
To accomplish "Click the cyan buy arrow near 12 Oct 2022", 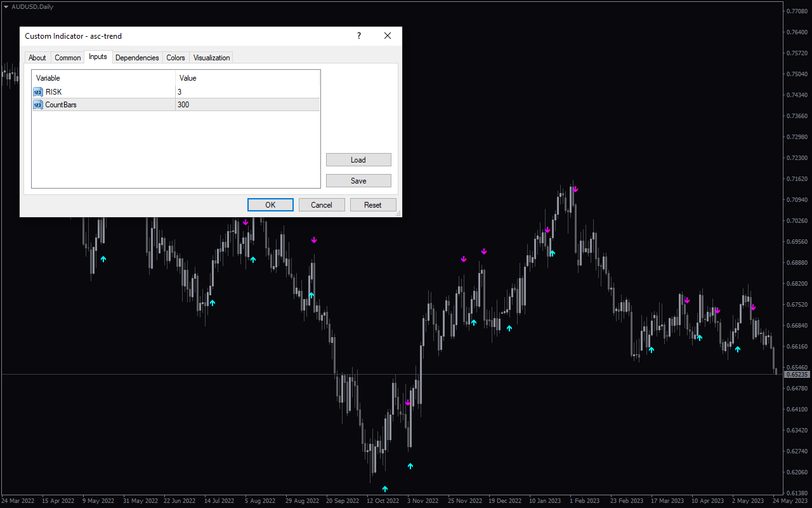I will (385, 488).
